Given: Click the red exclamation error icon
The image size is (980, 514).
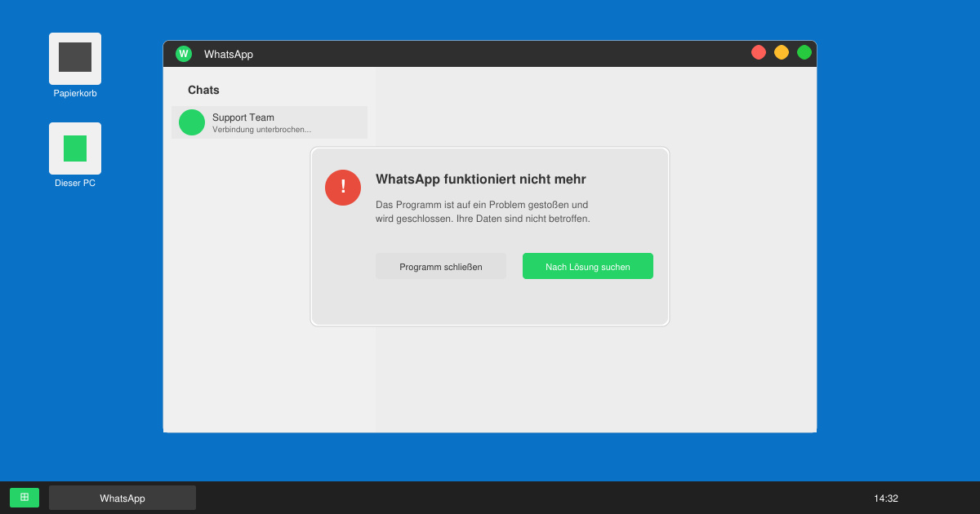Looking at the screenshot, I should (343, 188).
